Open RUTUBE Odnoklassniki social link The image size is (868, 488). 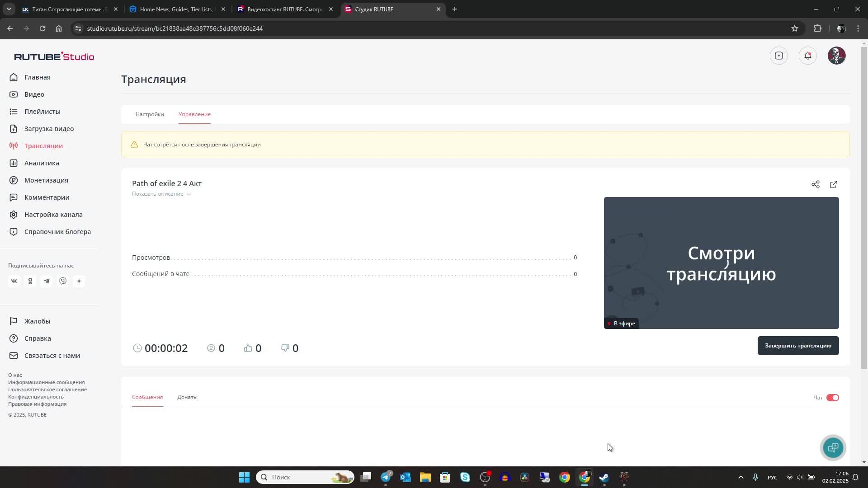[30, 281]
